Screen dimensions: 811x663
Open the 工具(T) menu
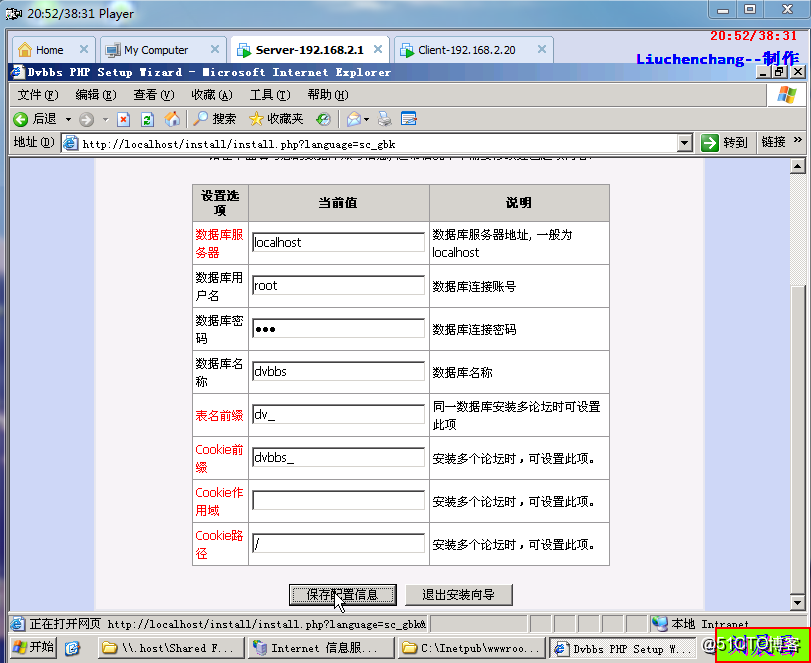point(270,95)
